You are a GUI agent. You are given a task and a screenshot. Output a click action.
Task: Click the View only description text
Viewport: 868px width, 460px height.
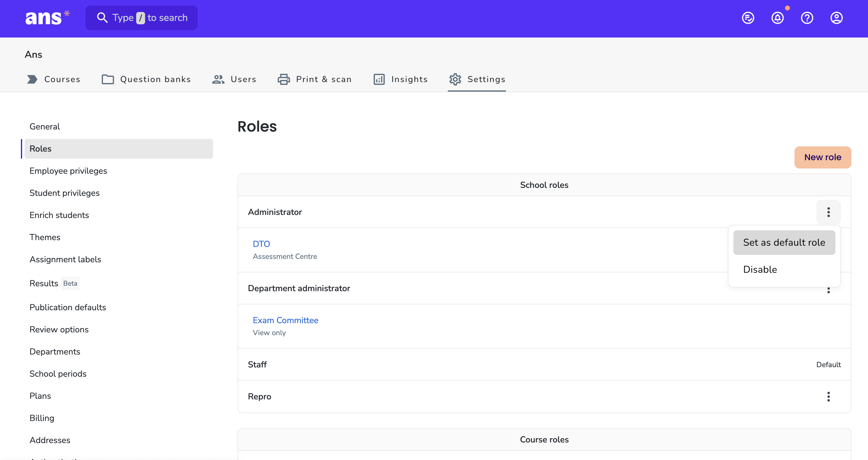pyautogui.click(x=269, y=333)
